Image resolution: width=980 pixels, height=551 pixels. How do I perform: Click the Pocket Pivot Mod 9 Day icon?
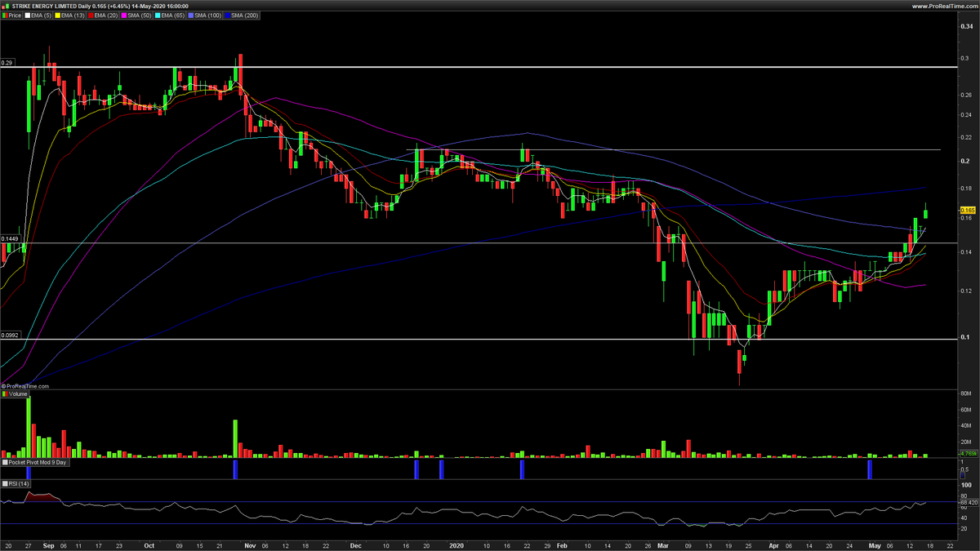6,464
